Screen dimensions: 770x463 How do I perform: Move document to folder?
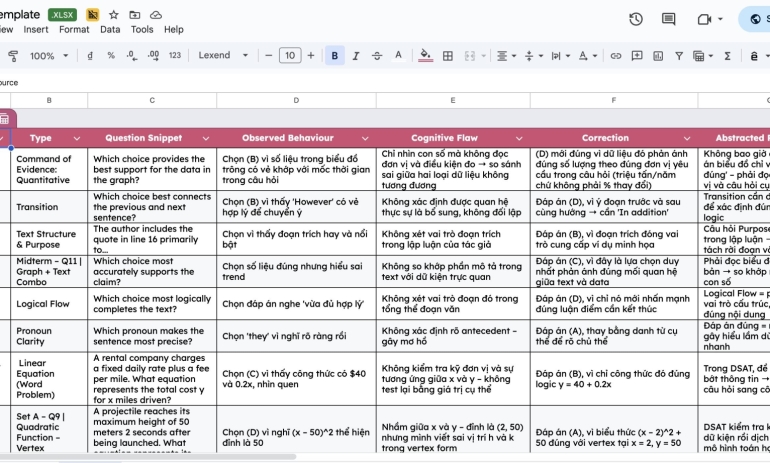coord(135,15)
